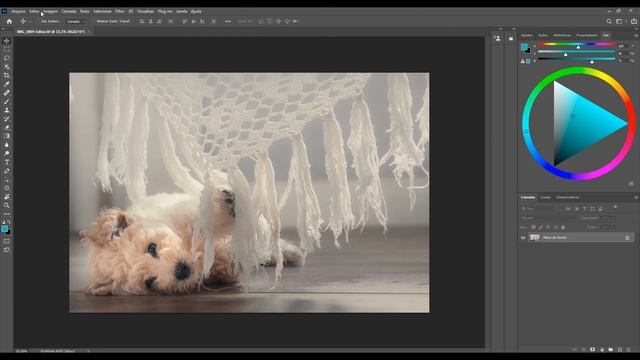Open the search icon at top right
Screen dimensions: 640x360
click(609, 21)
